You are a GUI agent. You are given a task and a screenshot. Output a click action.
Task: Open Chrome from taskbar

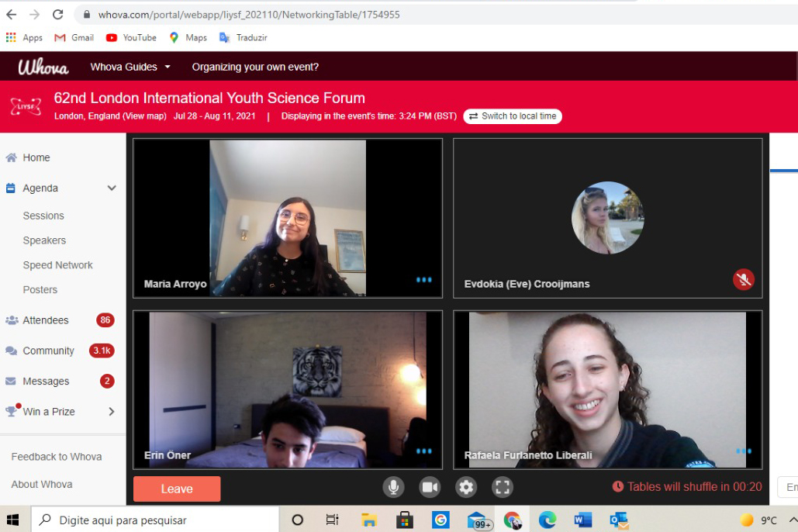pos(513,520)
